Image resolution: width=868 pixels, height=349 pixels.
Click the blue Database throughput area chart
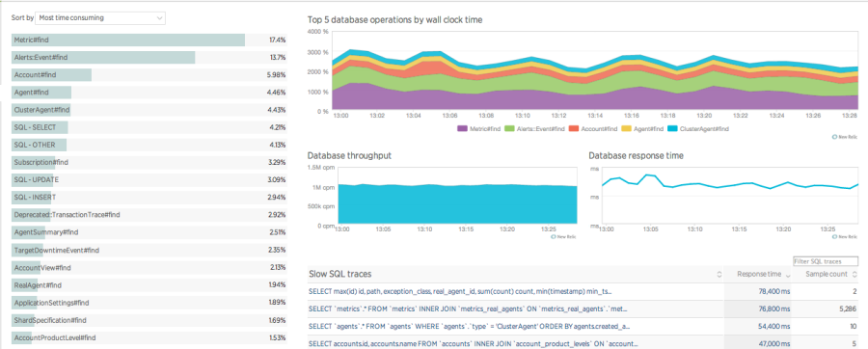457,205
